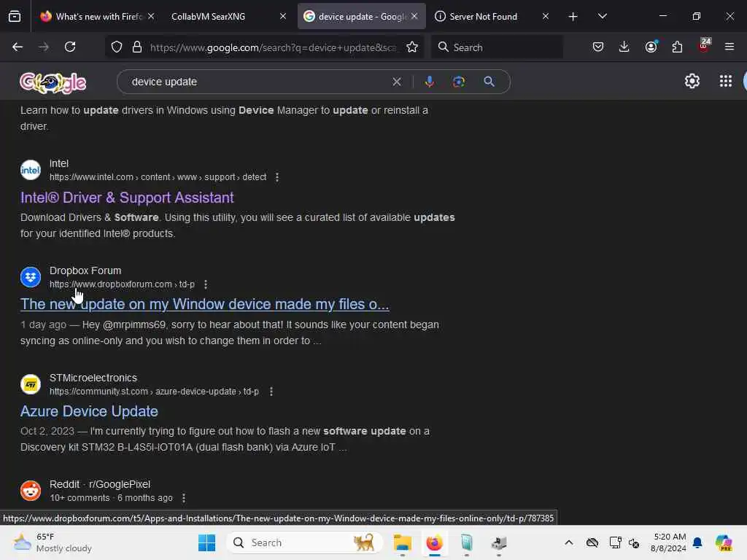Focus the Firefox toolbar Search box

[x=498, y=47]
